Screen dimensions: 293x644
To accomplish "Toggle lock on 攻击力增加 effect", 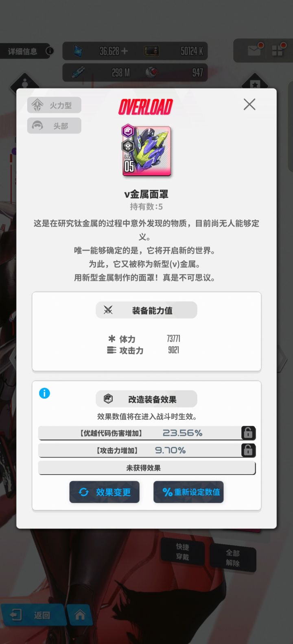I will 248,450.
